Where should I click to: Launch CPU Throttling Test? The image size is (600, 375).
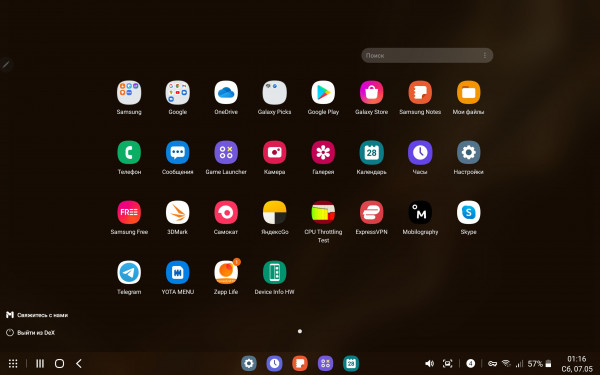323,212
